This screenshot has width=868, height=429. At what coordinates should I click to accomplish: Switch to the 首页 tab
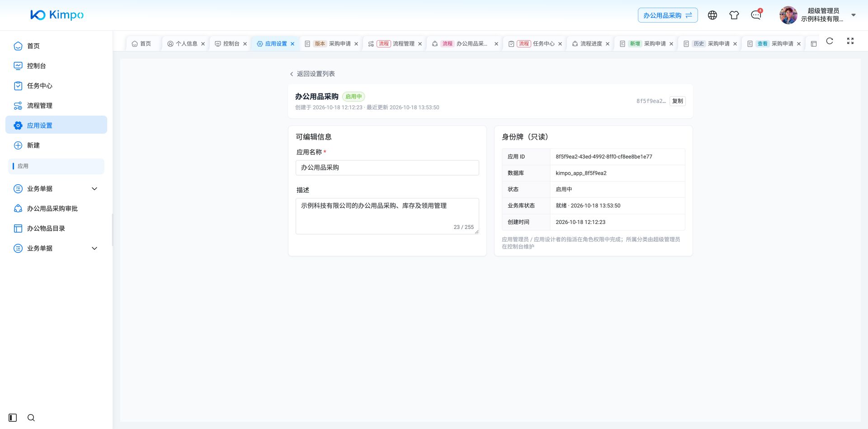click(142, 44)
